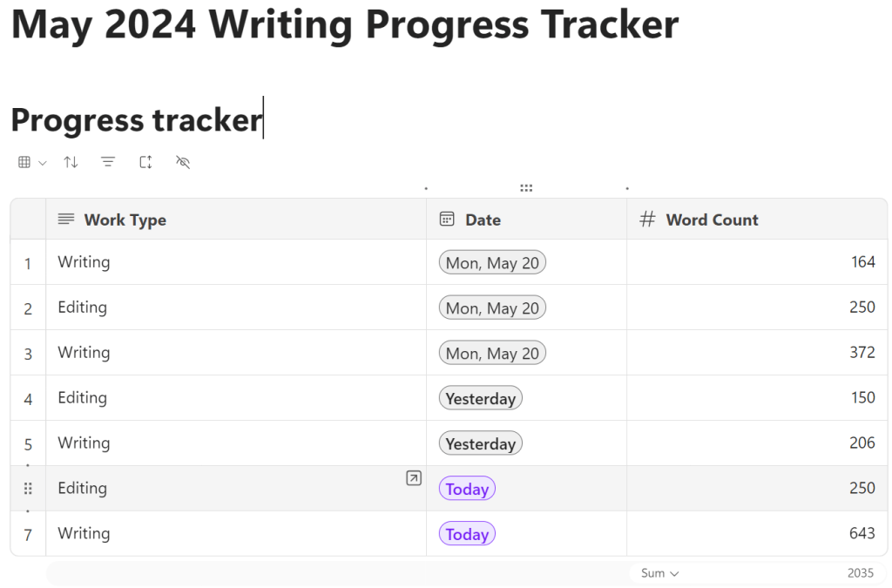
Task: Open the table view switcher icon
Action: point(24,162)
